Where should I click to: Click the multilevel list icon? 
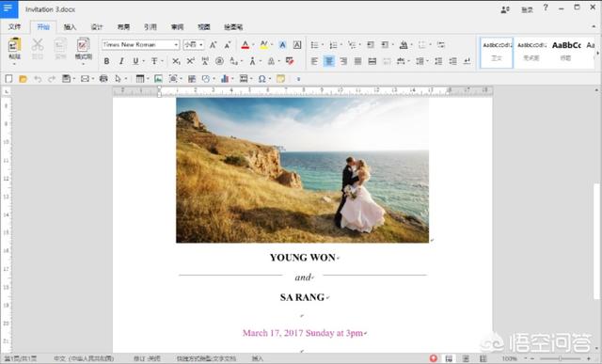(x=352, y=45)
